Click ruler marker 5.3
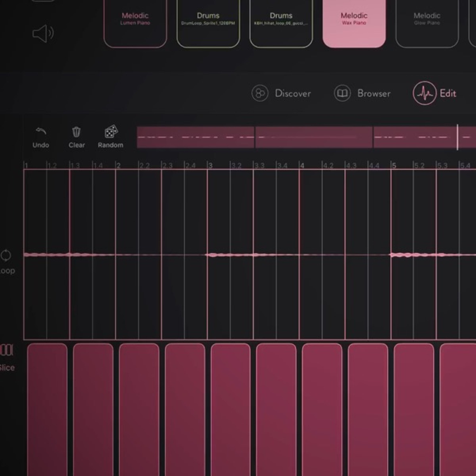476x476 pixels. click(442, 165)
